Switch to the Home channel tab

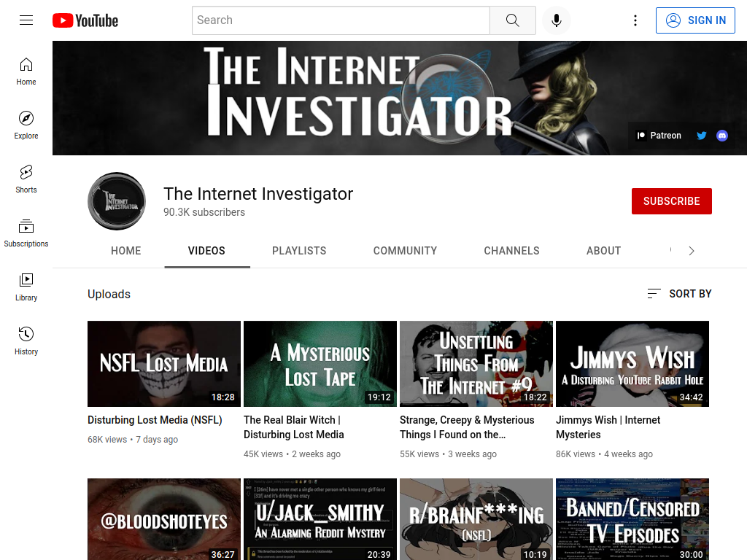pyautogui.click(x=125, y=251)
